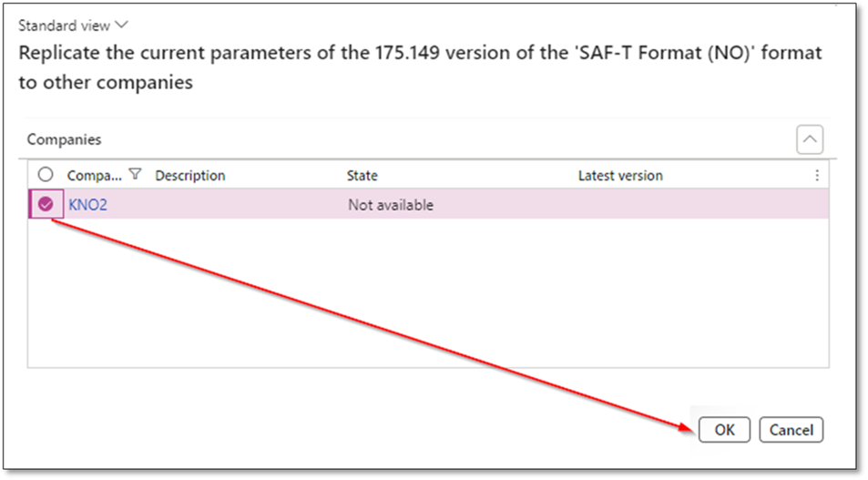
Task: Click empty grid area below KNO2 row
Action: tap(428, 291)
